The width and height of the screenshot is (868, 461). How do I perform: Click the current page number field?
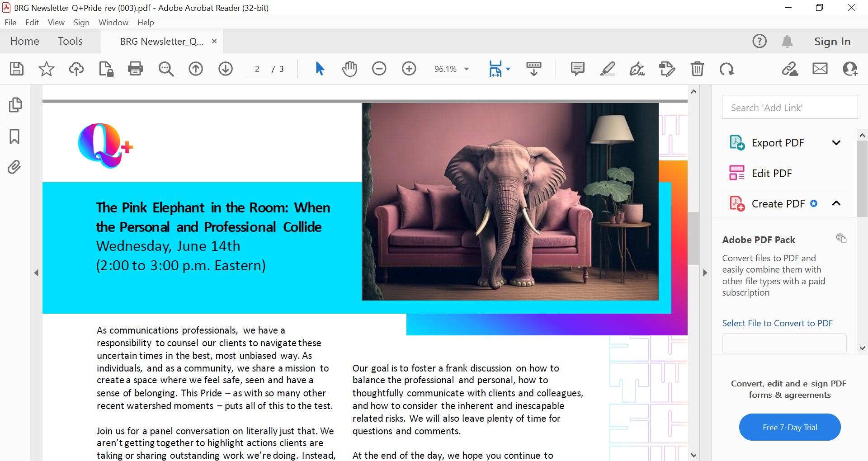click(257, 69)
